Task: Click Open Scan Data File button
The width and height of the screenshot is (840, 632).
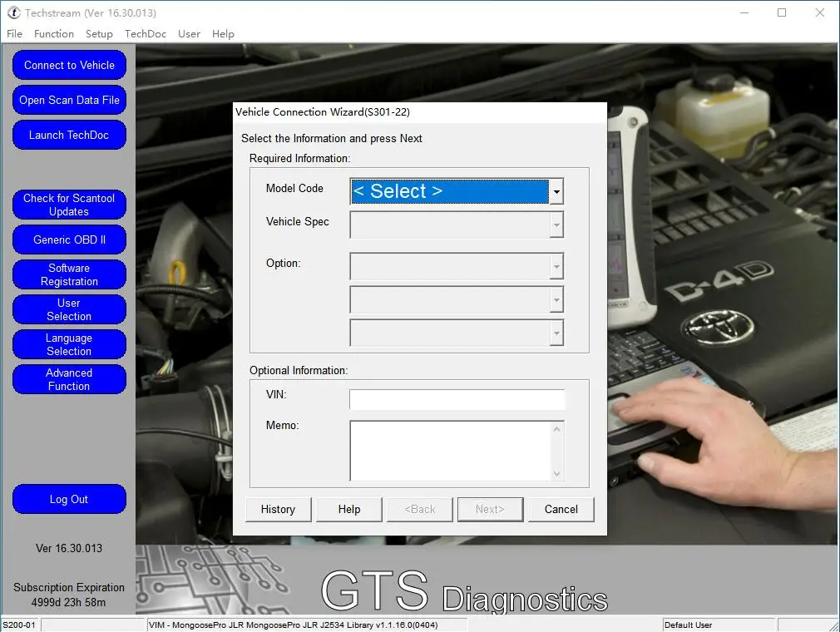Action: point(69,100)
